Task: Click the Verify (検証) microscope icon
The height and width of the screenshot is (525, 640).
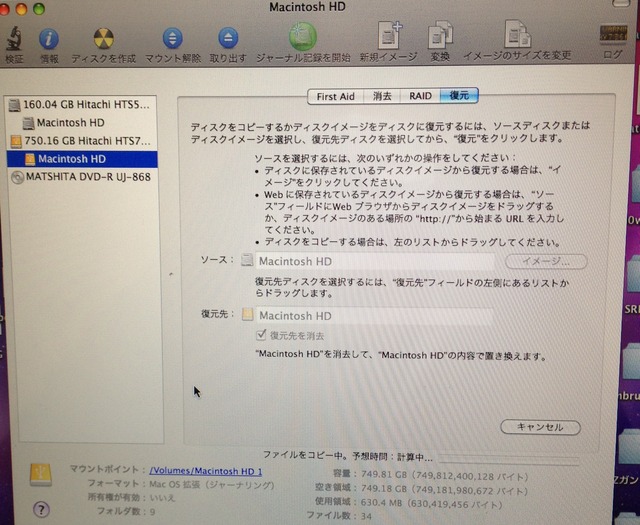Action: pos(13,38)
